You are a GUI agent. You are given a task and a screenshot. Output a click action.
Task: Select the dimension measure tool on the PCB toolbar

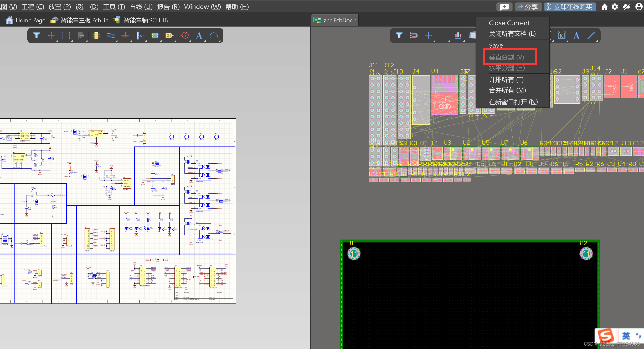561,36
